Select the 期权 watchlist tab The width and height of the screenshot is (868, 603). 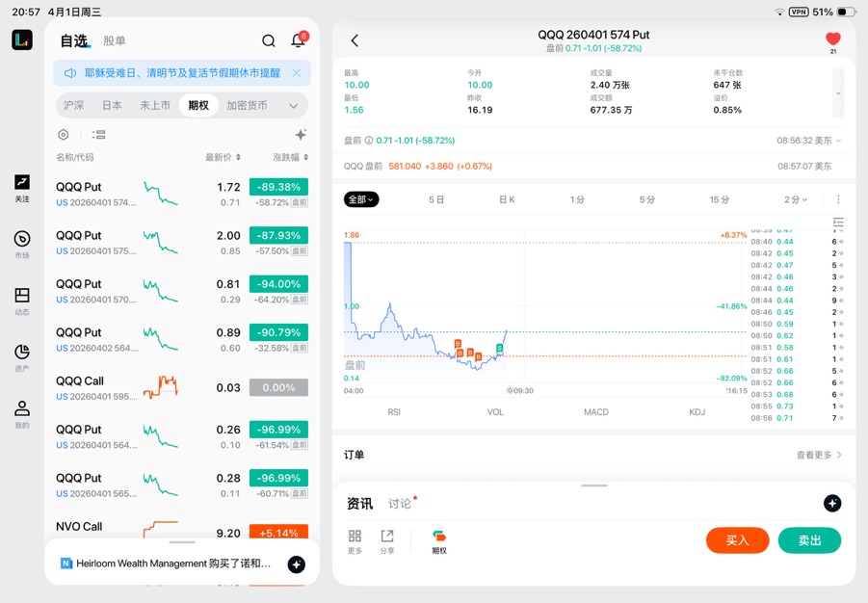click(x=198, y=105)
